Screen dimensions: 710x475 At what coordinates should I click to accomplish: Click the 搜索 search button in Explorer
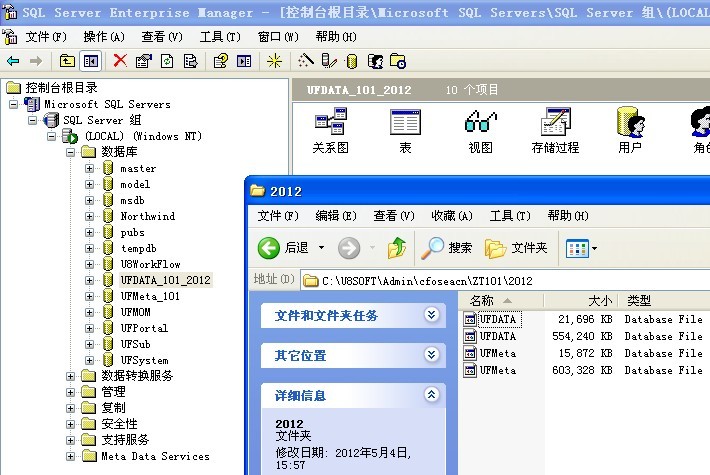pos(446,248)
